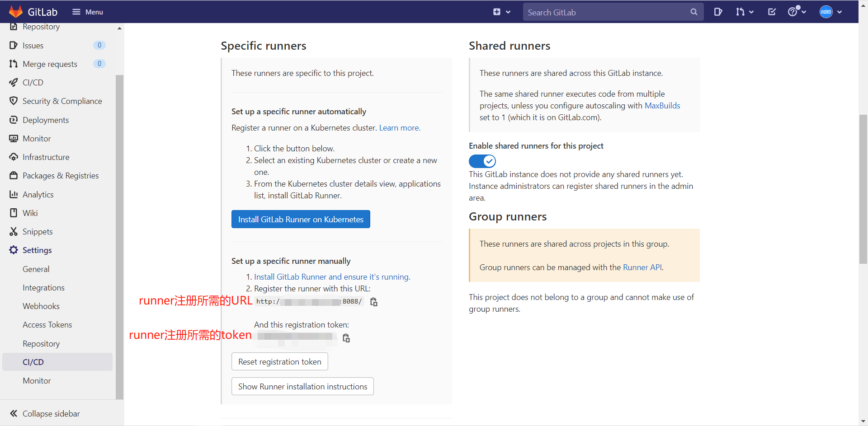
Task: Copy the runner registration URL
Action: pos(373,301)
